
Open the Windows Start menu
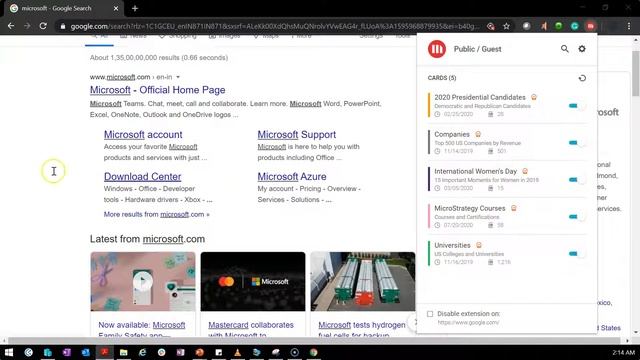[x=9, y=352]
